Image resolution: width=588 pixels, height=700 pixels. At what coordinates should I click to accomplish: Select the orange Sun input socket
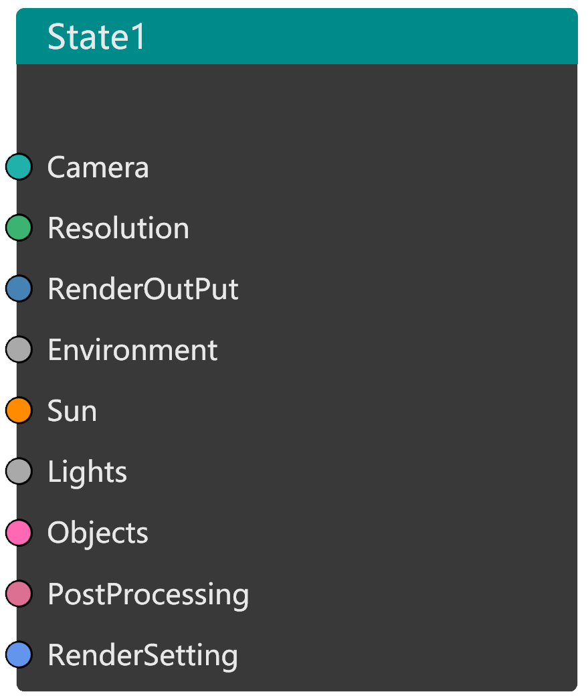click(x=19, y=410)
